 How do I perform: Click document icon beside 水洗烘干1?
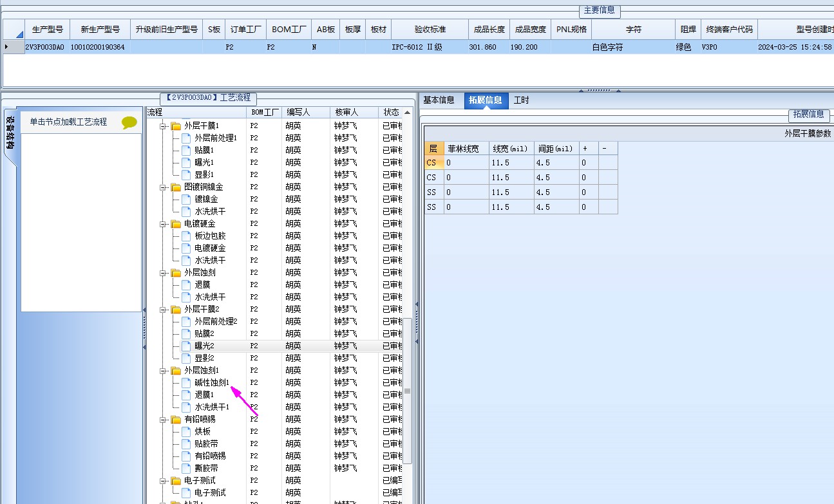click(x=186, y=407)
